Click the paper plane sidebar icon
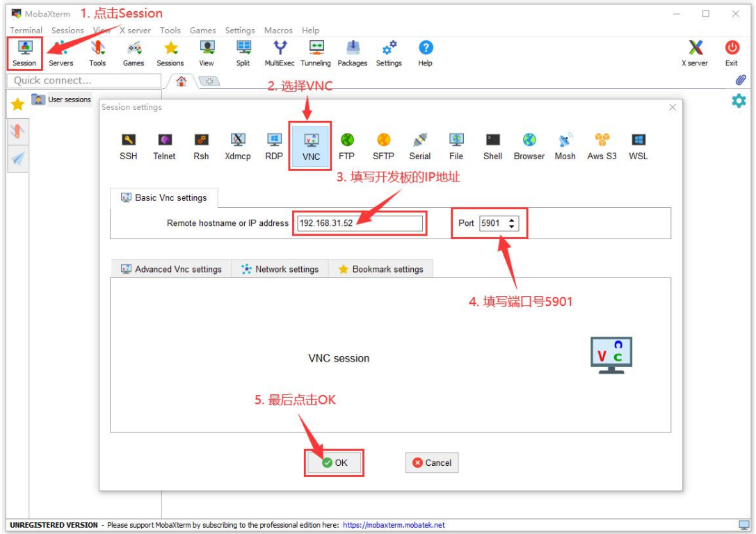Viewport: 756px width, 534px height. pos(18,159)
